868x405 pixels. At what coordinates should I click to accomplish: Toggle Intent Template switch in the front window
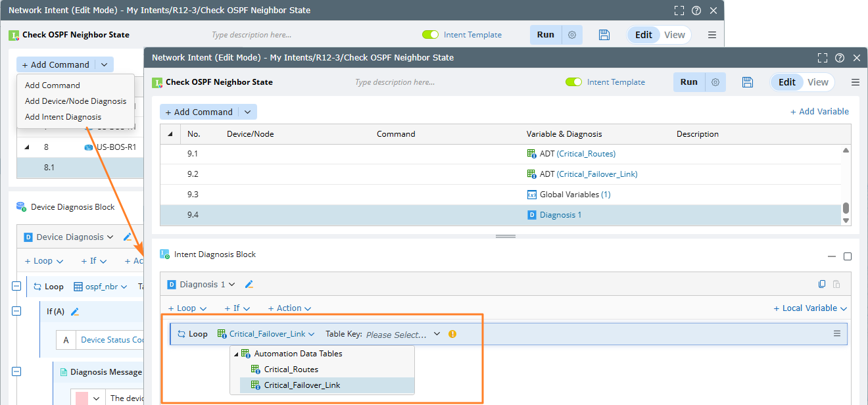(x=573, y=82)
